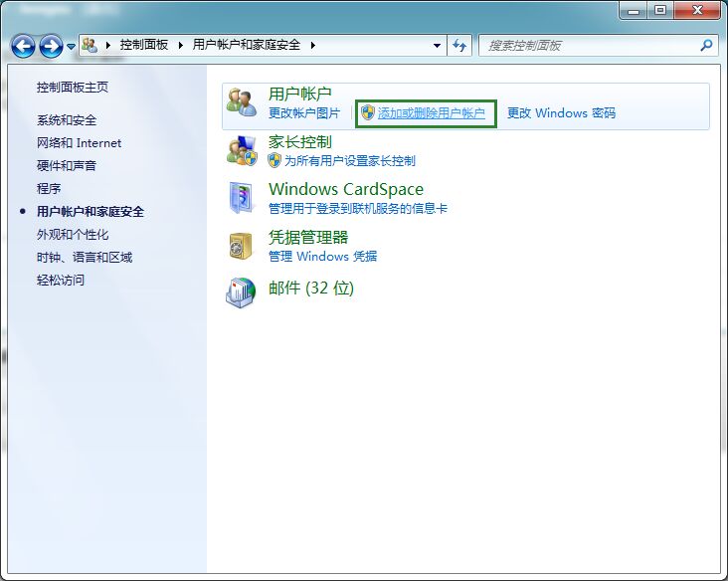Close the Control Panel window
The width and height of the screenshot is (728, 581).
click(697, 10)
